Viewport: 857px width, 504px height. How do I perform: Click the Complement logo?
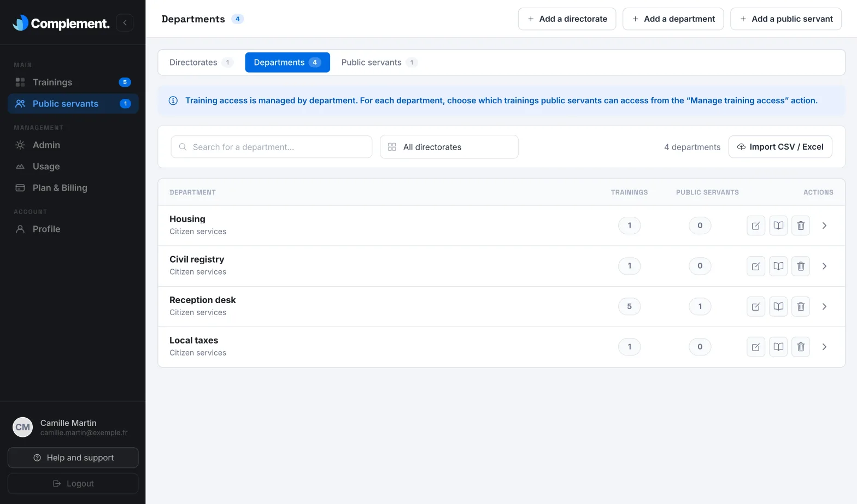click(61, 23)
